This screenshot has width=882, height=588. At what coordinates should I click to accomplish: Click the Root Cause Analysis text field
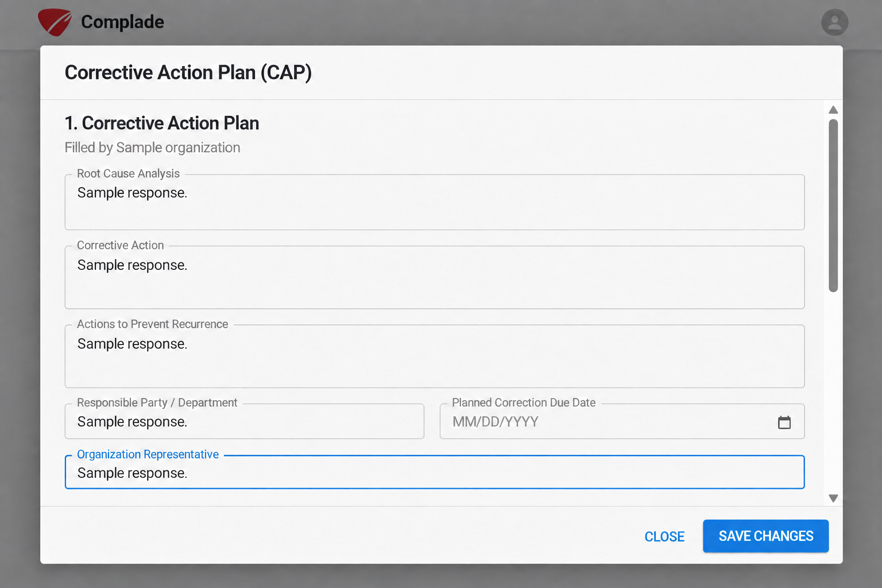click(x=435, y=202)
